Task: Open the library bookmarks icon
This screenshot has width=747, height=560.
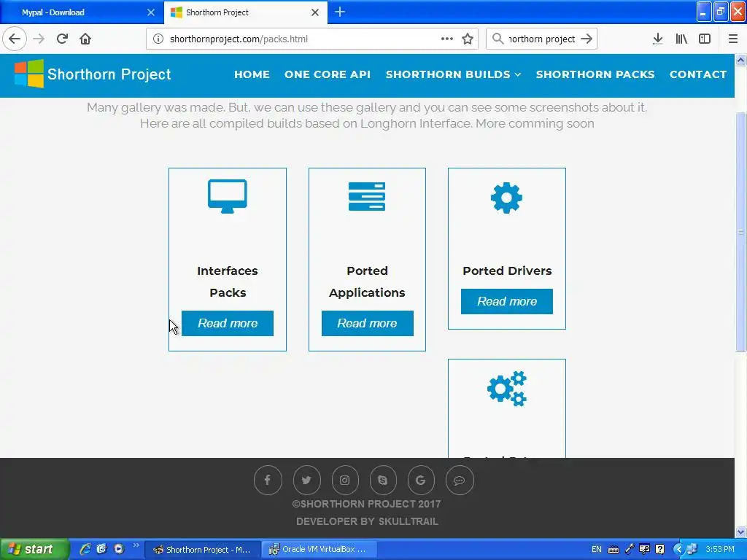Action: click(x=681, y=39)
